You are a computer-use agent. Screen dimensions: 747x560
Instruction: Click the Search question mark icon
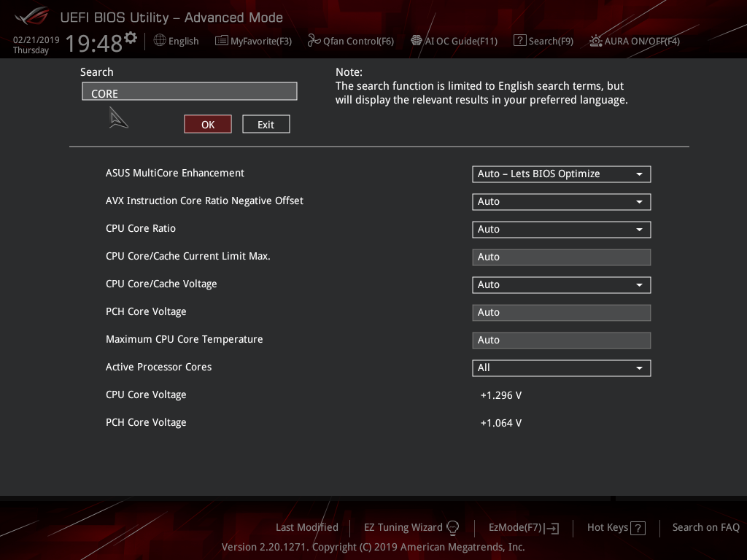click(x=519, y=41)
